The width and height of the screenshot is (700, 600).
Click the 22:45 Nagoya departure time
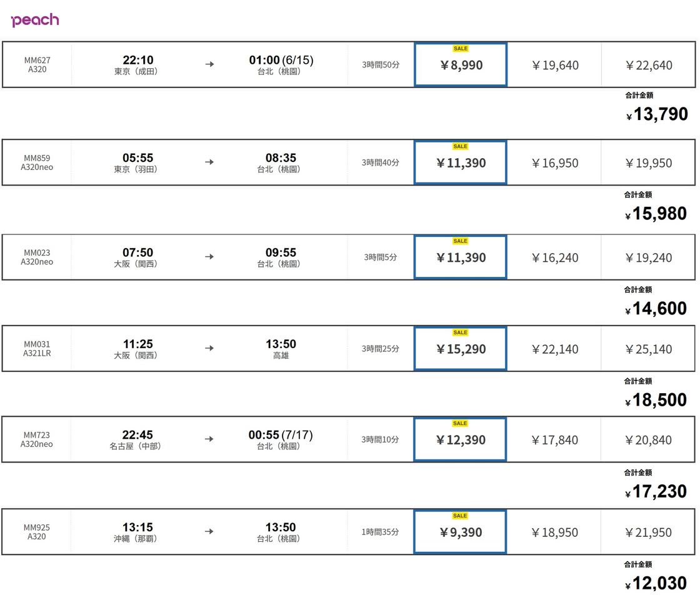point(137,435)
